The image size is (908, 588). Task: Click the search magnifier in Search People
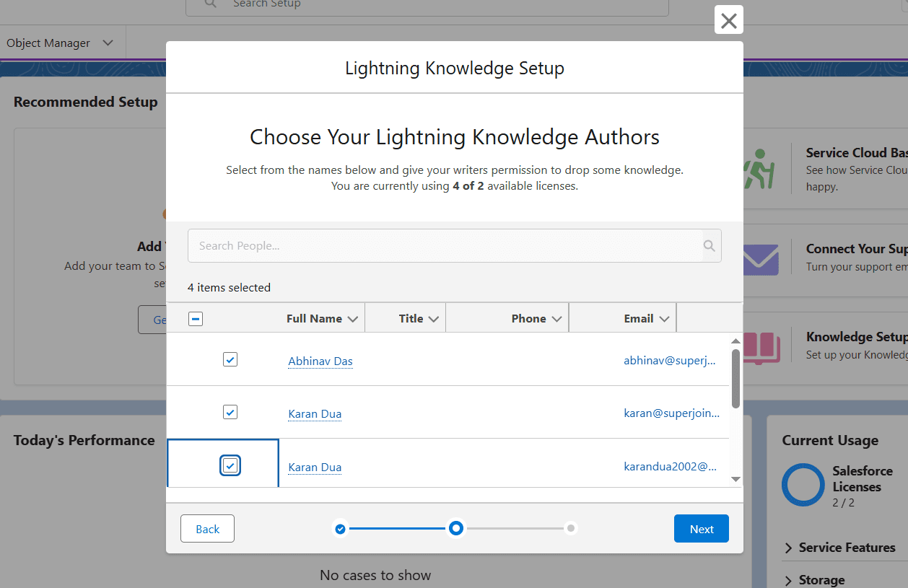pyautogui.click(x=710, y=246)
